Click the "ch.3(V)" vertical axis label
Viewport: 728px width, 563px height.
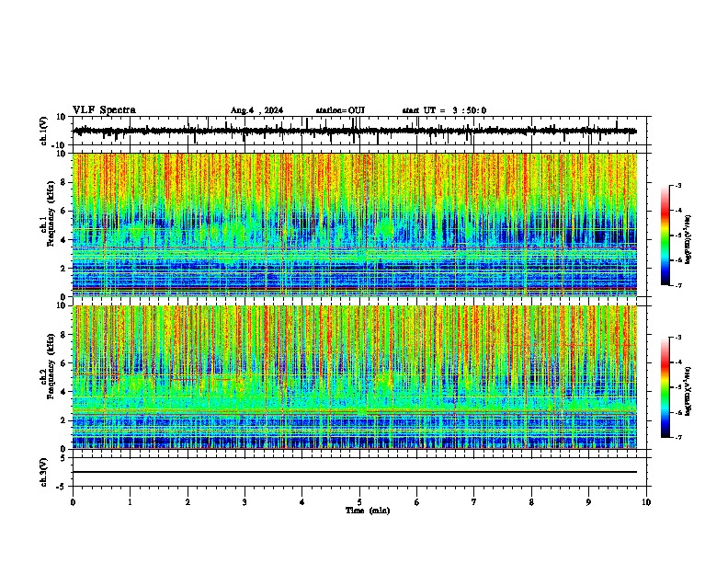(x=44, y=472)
